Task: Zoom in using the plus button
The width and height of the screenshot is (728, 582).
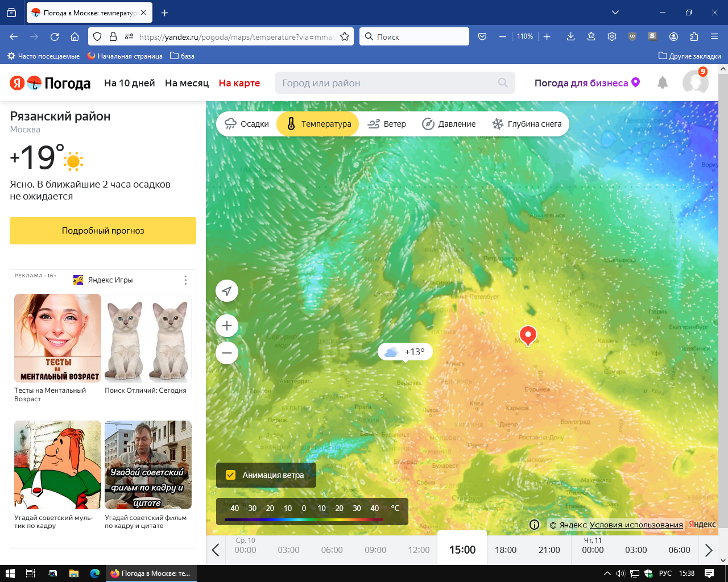Action: tap(226, 326)
